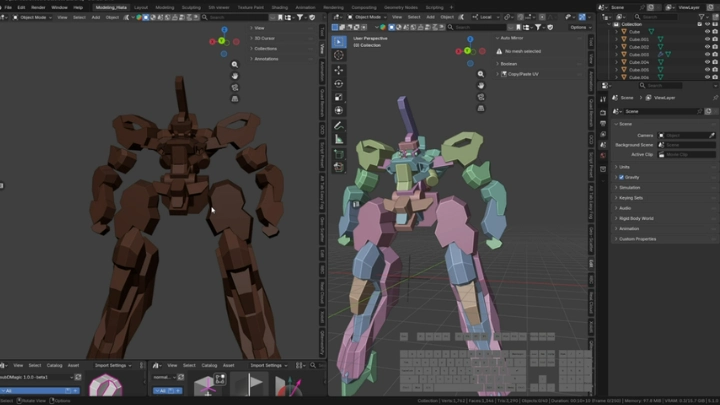This screenshot has width=720, height=405.
Task: Disable Cube.001 in renders via camera icon
Action: click(715, 39)
